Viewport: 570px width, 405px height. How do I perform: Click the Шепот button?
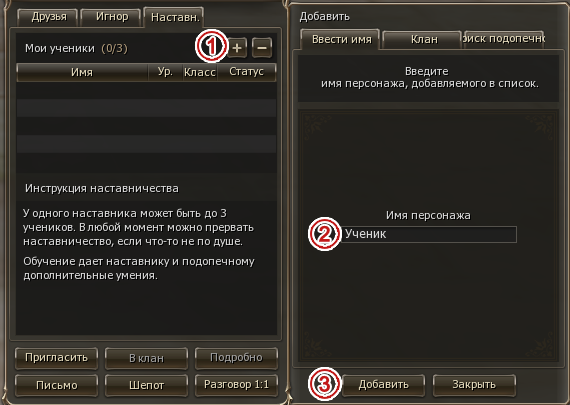pyautogui.click(x=146, y=385)
